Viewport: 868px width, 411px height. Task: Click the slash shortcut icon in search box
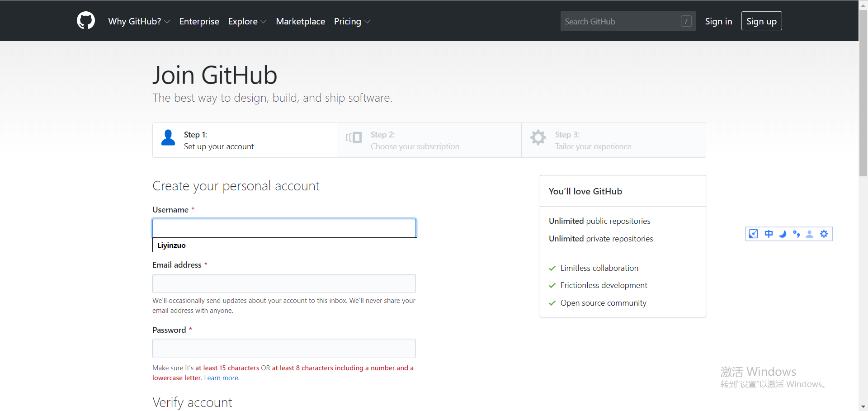click(686, 21)
